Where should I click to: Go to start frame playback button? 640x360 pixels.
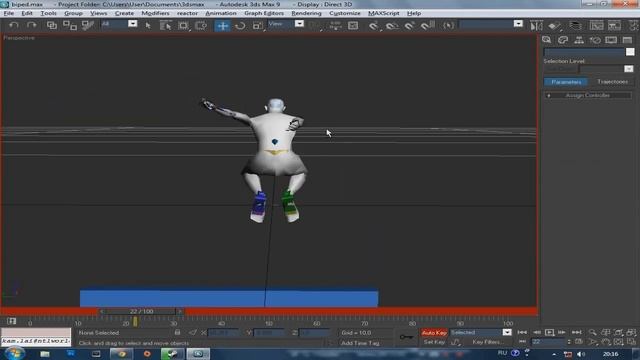click(522, 332)
